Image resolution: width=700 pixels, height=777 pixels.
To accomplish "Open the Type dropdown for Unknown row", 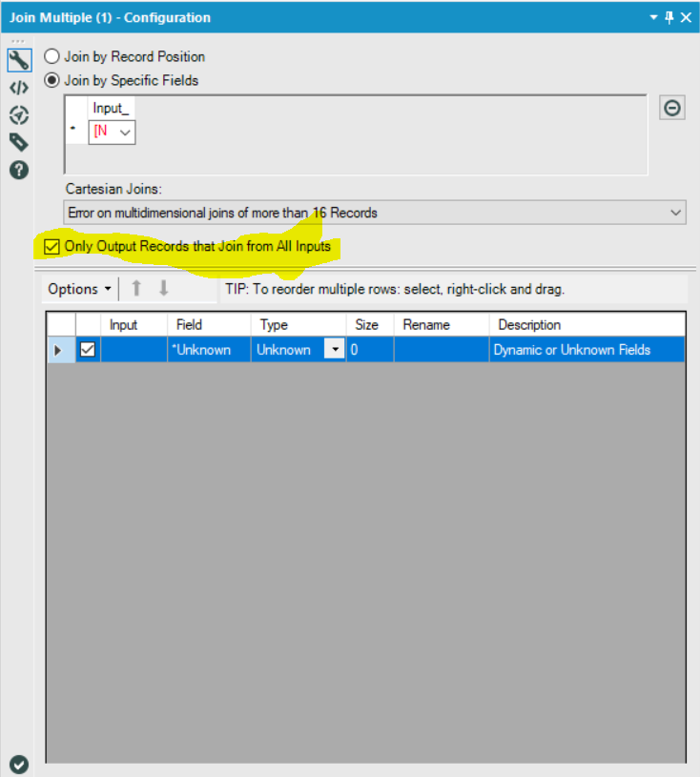I will [x=335, y=349].
